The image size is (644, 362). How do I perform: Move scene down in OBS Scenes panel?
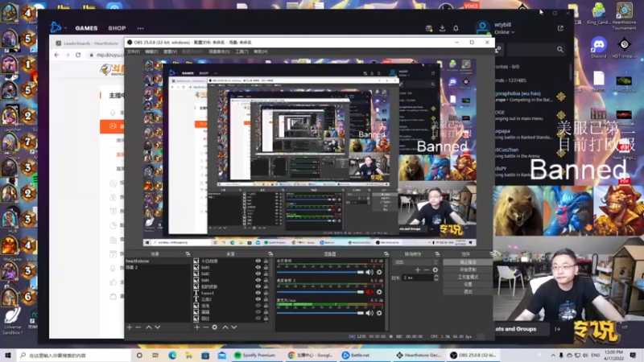tap(157, 327)
